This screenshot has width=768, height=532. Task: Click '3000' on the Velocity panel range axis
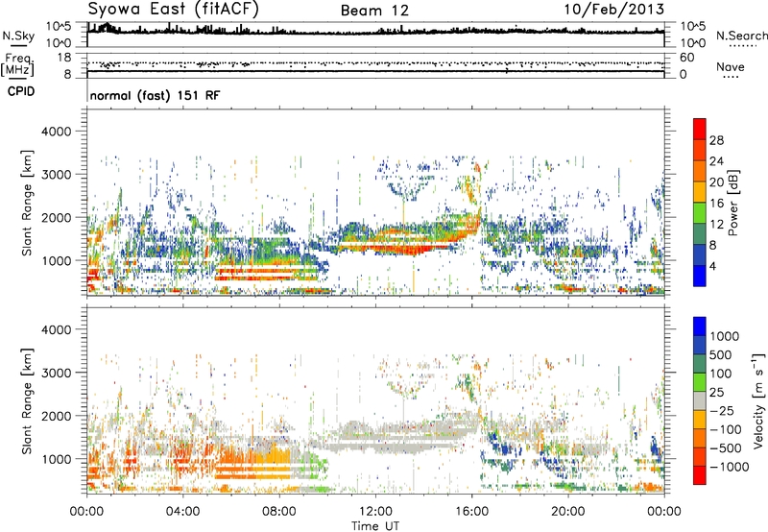pyautogui.click(x=56, y=373)
